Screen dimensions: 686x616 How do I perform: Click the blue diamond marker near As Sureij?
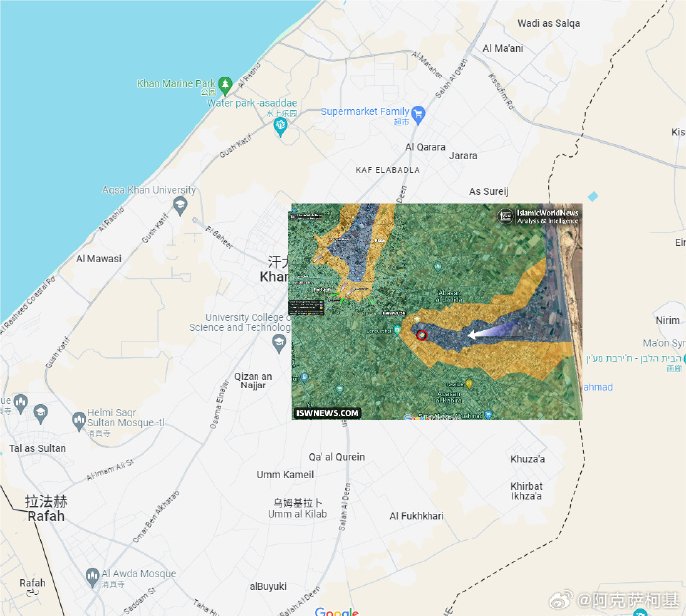(x=593, y=196)
